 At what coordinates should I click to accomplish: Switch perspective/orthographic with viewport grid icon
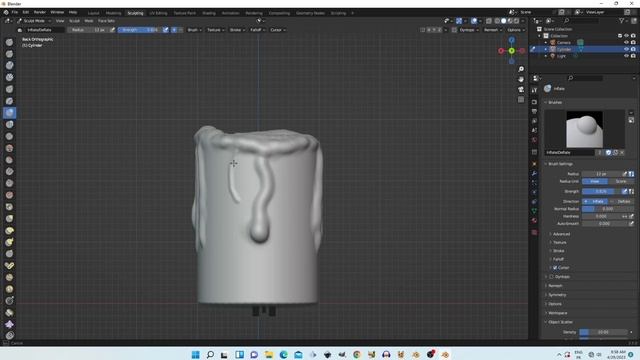[x=521, y=100]
